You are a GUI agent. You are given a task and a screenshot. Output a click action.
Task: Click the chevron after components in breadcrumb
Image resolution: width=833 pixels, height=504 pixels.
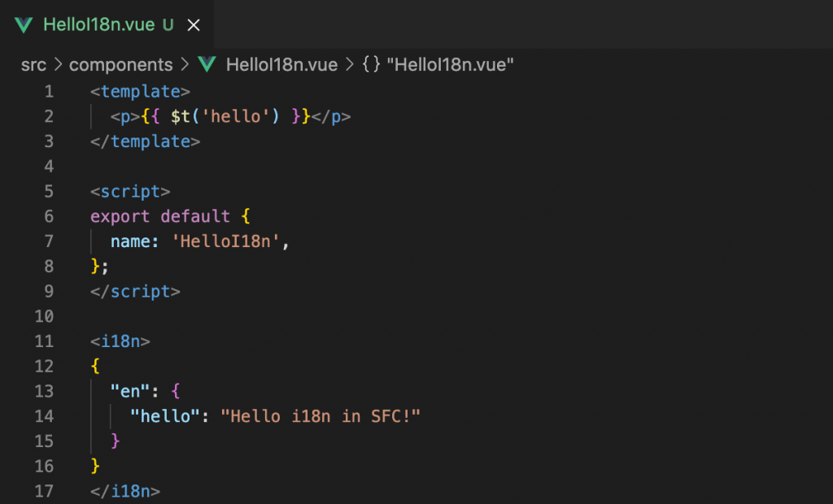[185, 65]
